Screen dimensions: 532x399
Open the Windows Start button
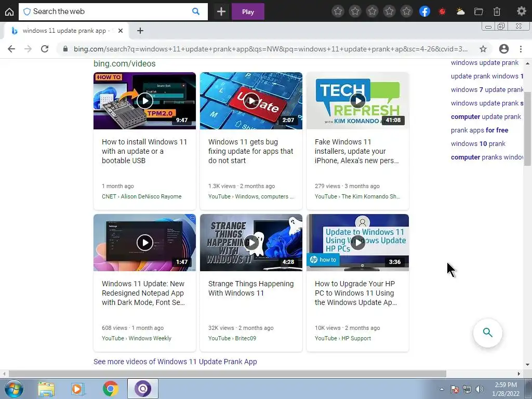14,389
